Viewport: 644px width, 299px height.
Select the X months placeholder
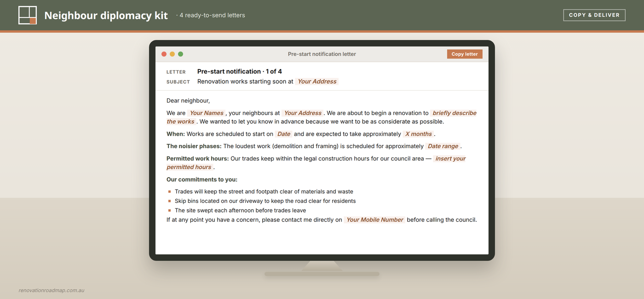419,134
